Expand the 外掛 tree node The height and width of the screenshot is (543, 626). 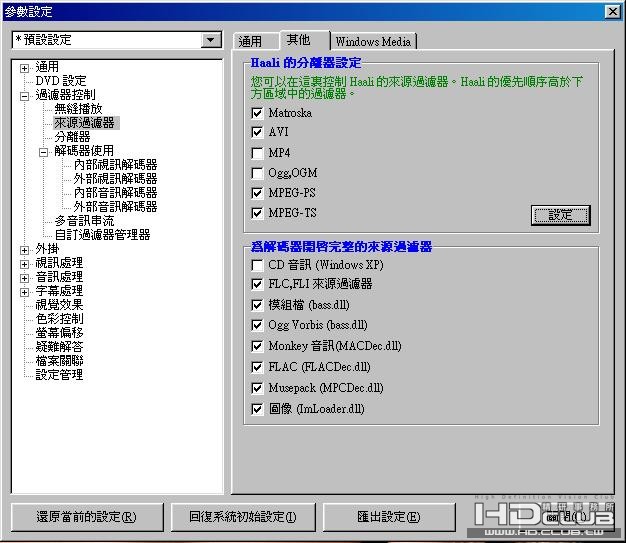click(x=24, y=251)
